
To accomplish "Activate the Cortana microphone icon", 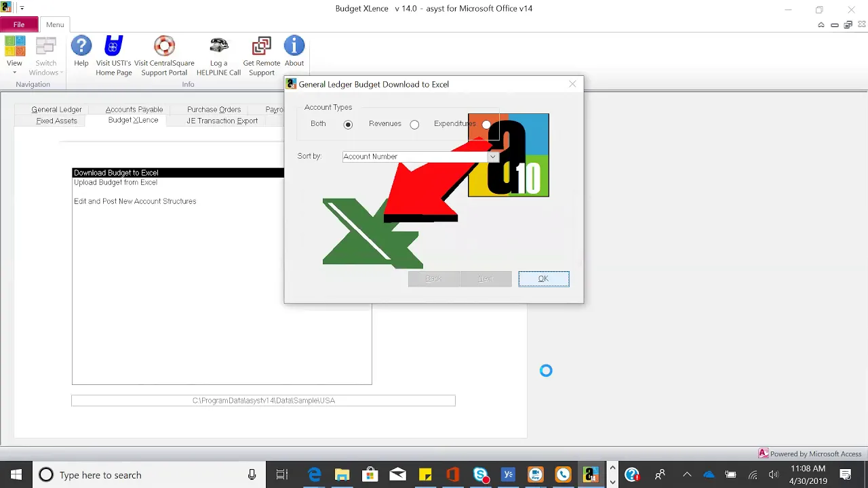I will click(252, 474).
